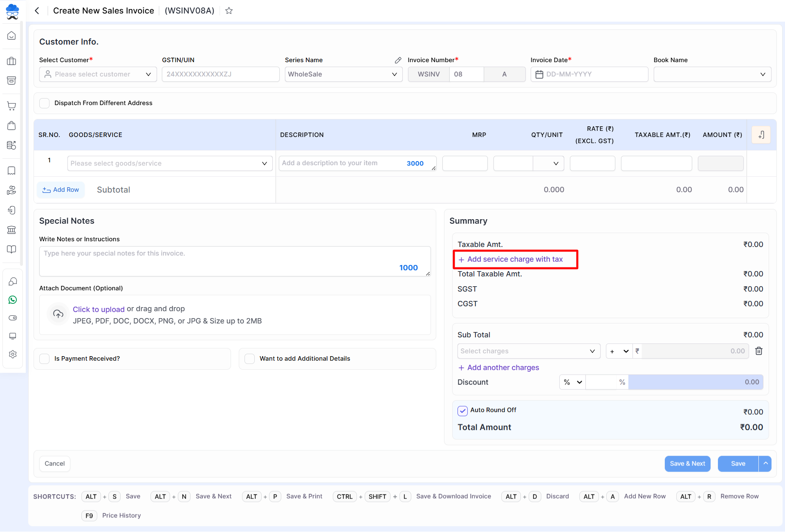Click Add service charge with tax link

pyautogui.click(x=511, y=259)
